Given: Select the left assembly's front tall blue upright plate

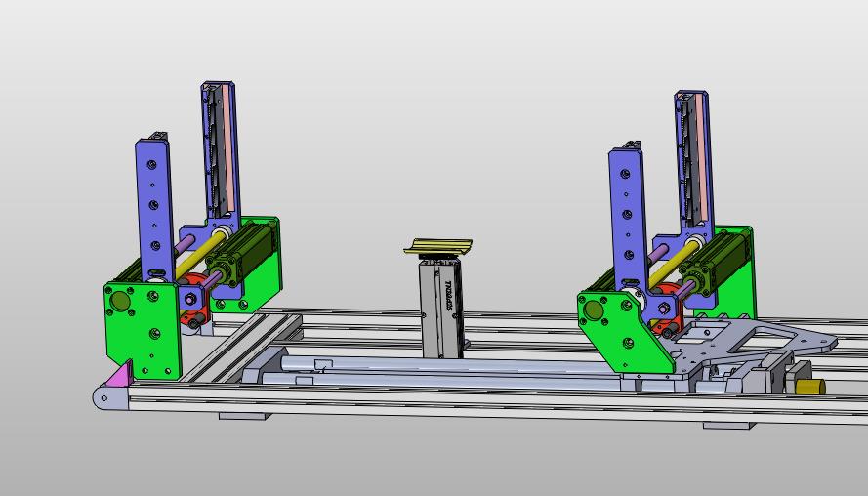Looking at the screenshot, I should [x=154, y=210].
